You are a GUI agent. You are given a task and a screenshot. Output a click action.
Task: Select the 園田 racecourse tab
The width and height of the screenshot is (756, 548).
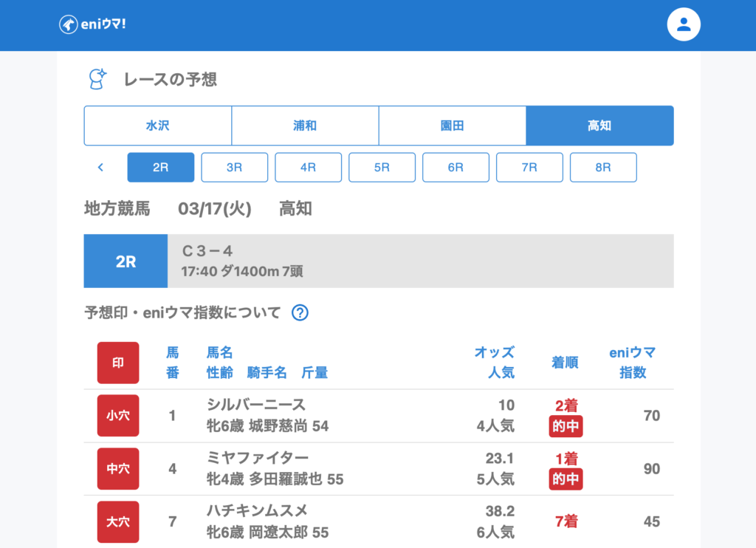(x=452, y=126)
